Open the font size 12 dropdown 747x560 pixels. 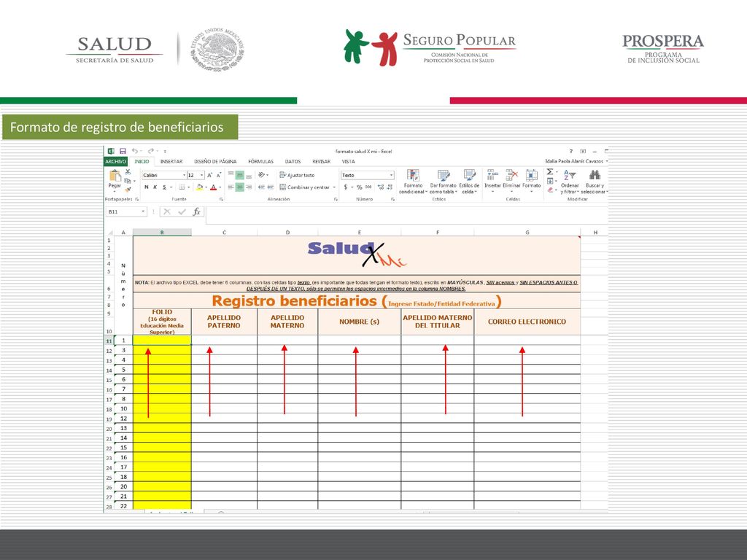pos(202,175)
